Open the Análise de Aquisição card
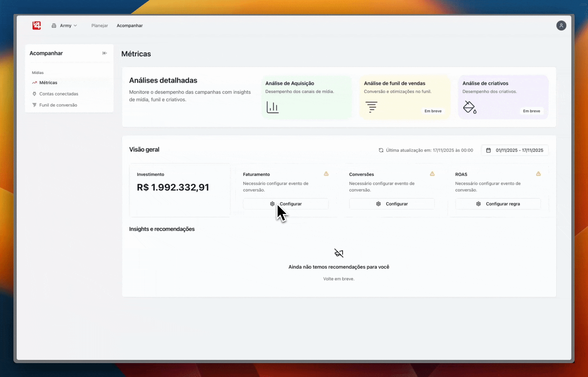The image size is (588, 377). pyautogui.click(x=307, y=97)
